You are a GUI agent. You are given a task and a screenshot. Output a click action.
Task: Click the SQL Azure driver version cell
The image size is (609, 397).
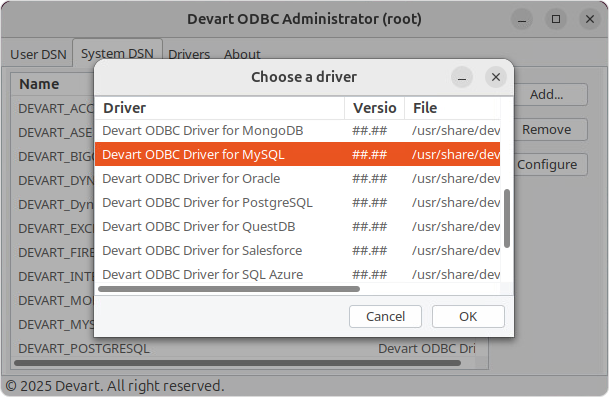point(374,274)
